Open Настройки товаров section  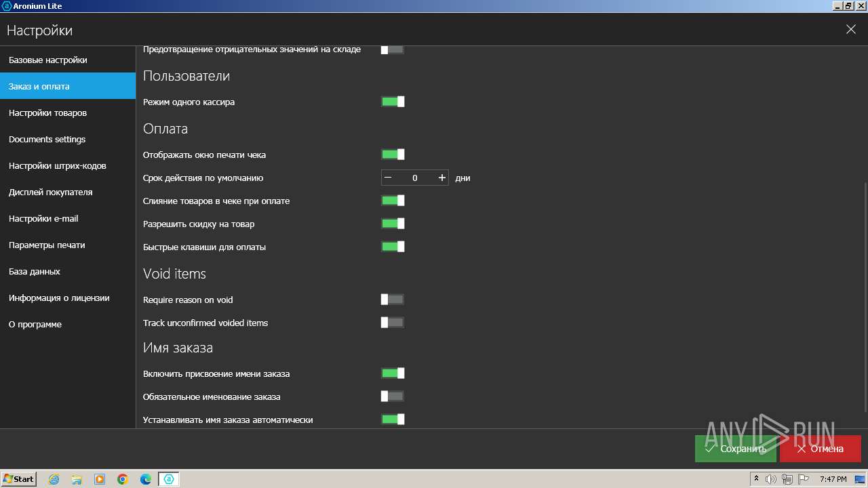[x=68, y=113]
